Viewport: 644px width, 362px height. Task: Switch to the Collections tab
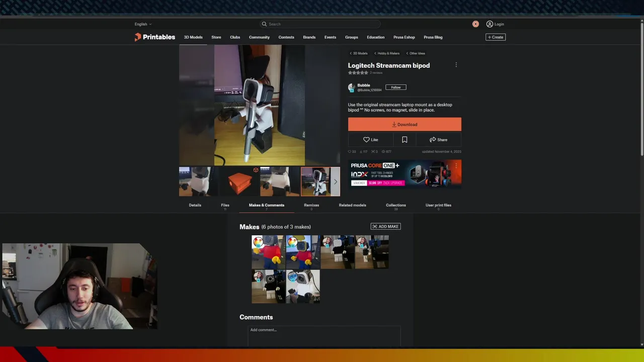pos(396,205)
